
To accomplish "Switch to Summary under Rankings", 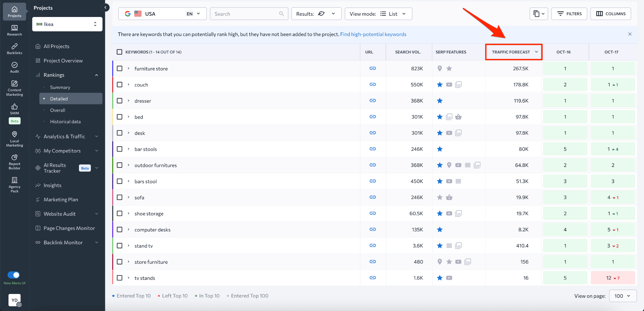I will pyautogui.click(x=60, y=87).
